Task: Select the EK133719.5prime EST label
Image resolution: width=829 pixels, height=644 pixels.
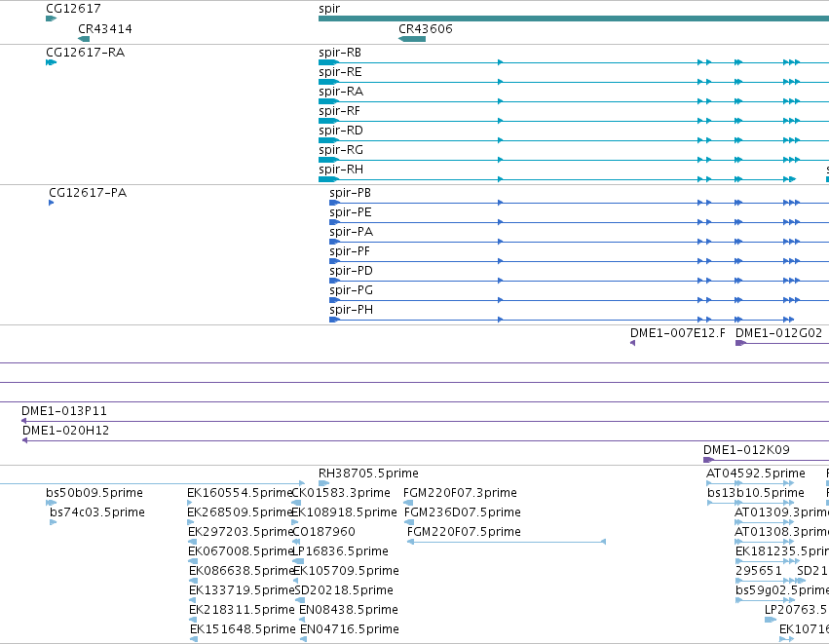Action: [x=241, y=590]
